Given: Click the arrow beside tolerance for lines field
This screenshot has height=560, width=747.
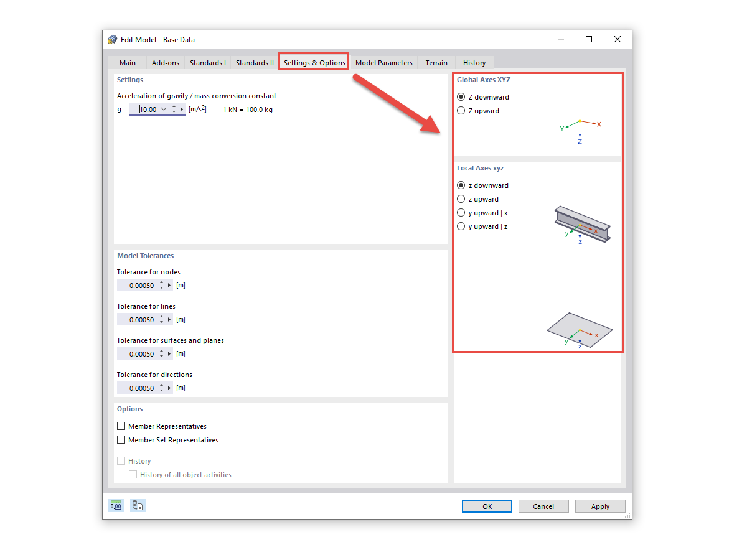Looking at the screenshot, I should [168, 319].
